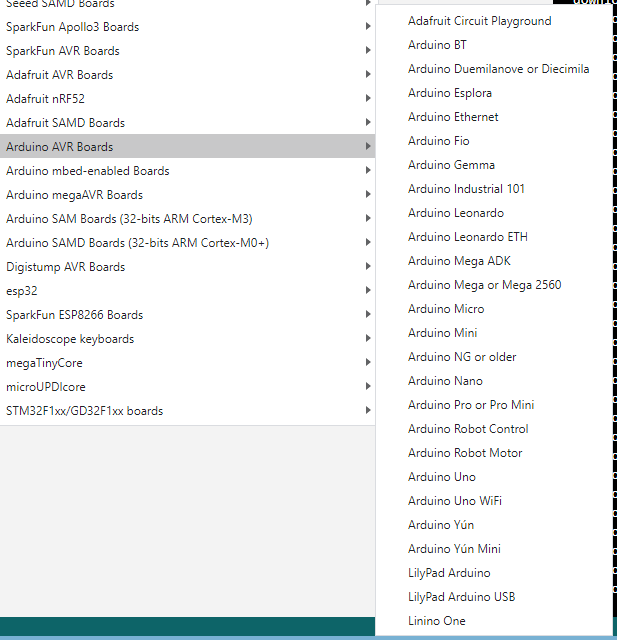Open Digistump AVR Boards submenu
Viewport: 617px width, 640px height.
(x=187, y=267)
